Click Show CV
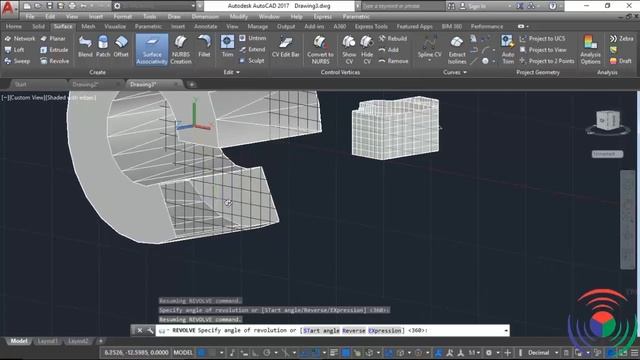This screenshot has width=640, height=360. pos(349,50)
